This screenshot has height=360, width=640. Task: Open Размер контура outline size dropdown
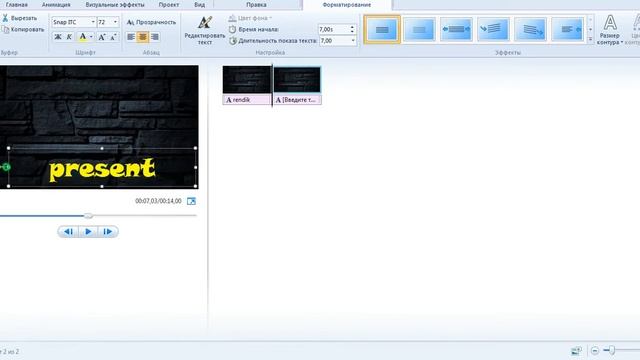click(610, 30)
